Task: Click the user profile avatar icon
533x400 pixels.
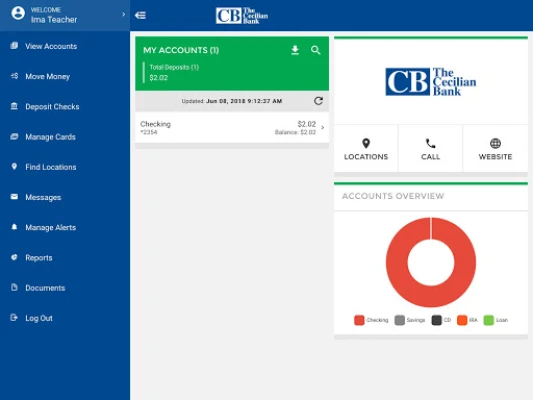Action: click(18, 14)
